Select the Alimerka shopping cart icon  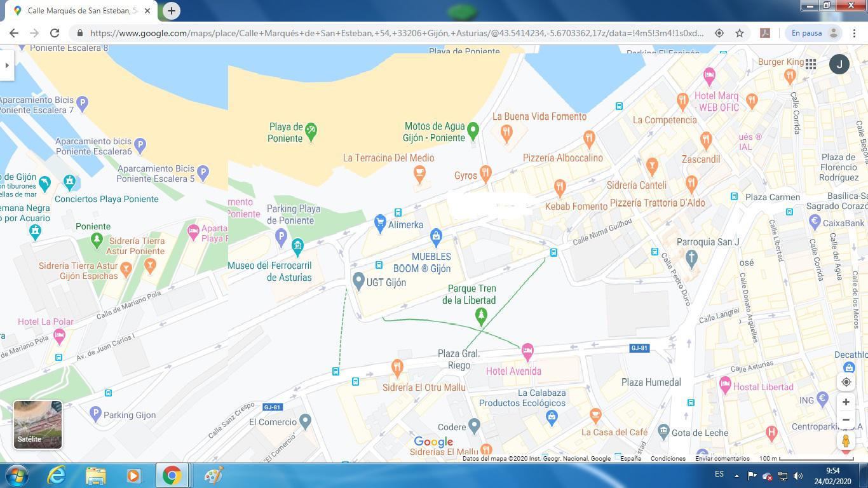380,222
